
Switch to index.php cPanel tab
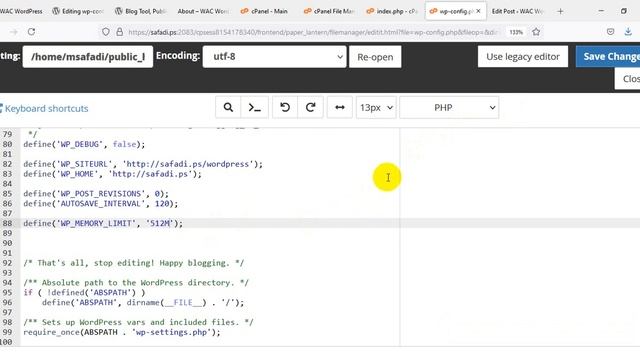(392, 11)
